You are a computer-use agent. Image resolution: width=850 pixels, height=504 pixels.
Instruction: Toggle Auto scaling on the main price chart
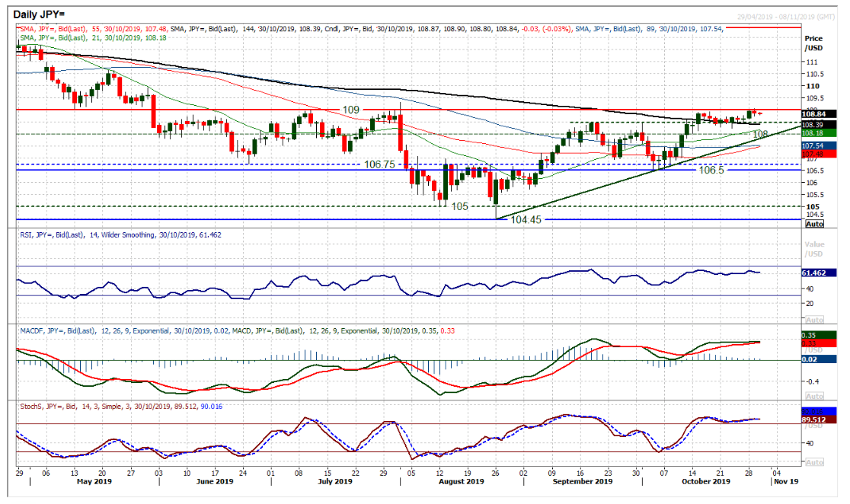813,224
